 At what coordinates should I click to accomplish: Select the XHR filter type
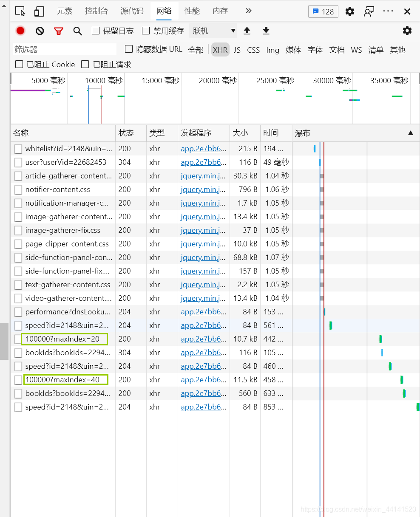220,50
